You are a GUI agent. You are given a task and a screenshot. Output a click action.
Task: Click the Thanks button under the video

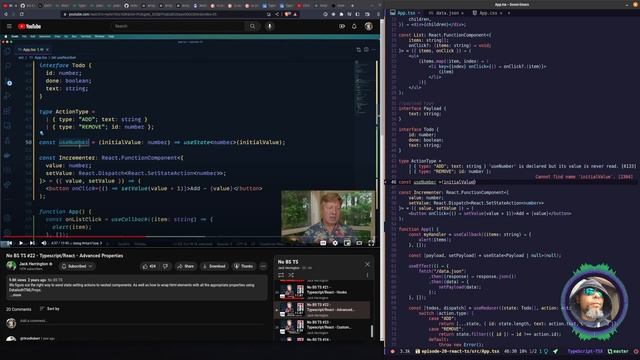click(243, 266)
